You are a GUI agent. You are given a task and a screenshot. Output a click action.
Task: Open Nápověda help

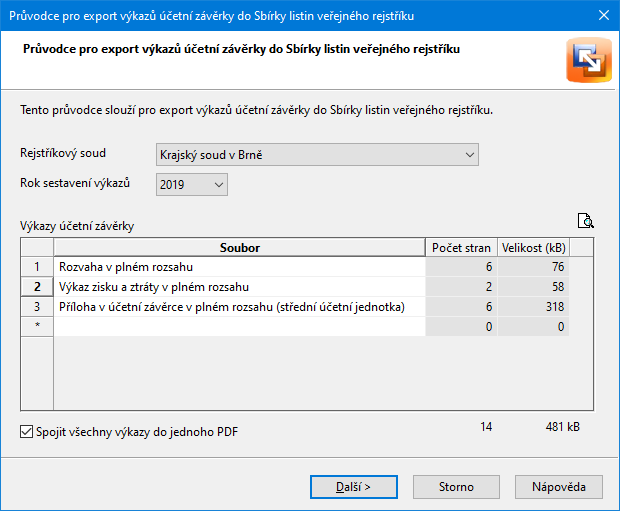pos(559,487)
